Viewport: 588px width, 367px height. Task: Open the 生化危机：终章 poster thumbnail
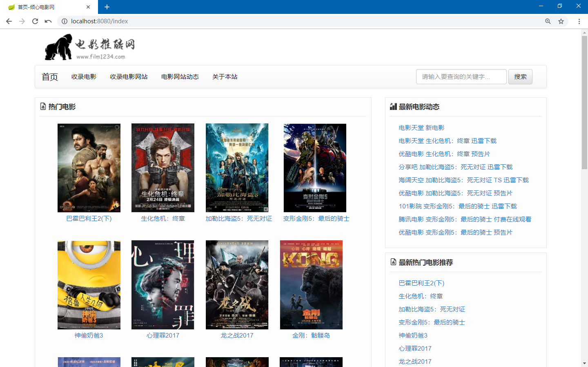pyautogui.click(x=163, y=168)
